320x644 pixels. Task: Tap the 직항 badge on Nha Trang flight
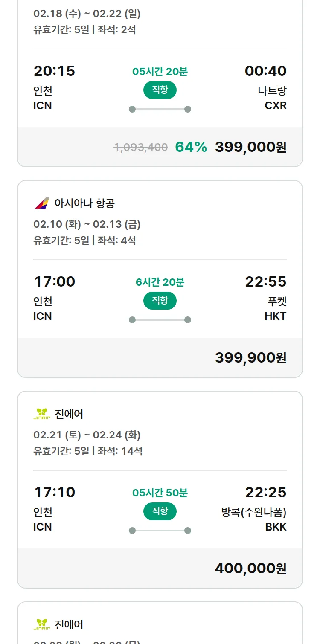click(x=160, y=90)
